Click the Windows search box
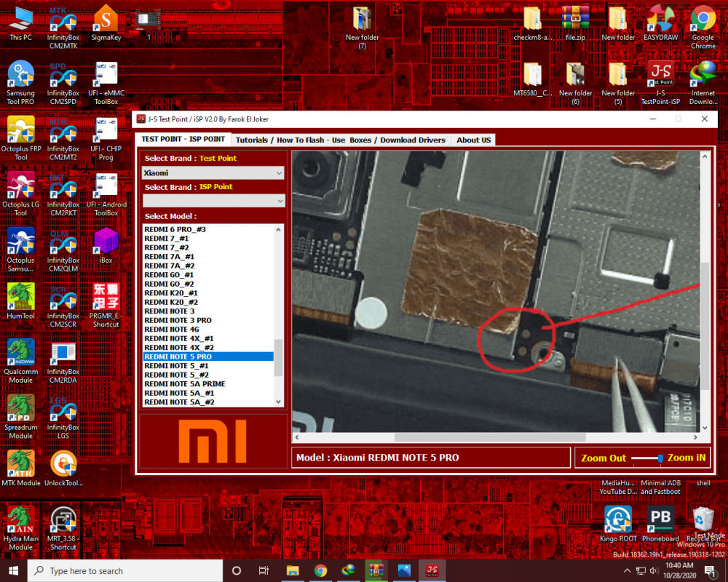The height and width of the screenshot is (582, 728). pyautogui.click(x=125, y=571)
